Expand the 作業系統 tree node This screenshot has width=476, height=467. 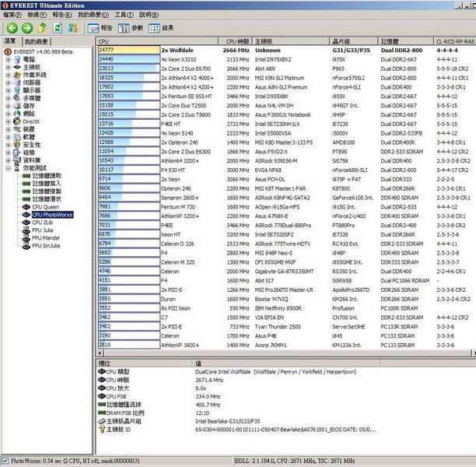[x=9, y=75]
